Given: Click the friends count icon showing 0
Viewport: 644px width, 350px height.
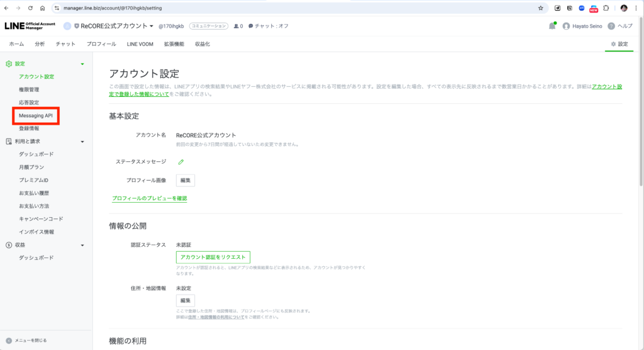Looking at the screenshot, I should (x=238, y=26).
